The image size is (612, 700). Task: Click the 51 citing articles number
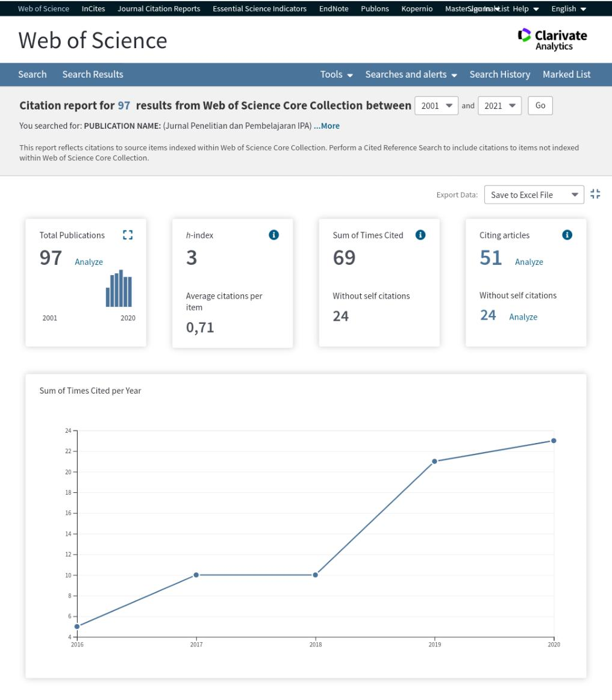pyautogui.click(x=490, y=258)
